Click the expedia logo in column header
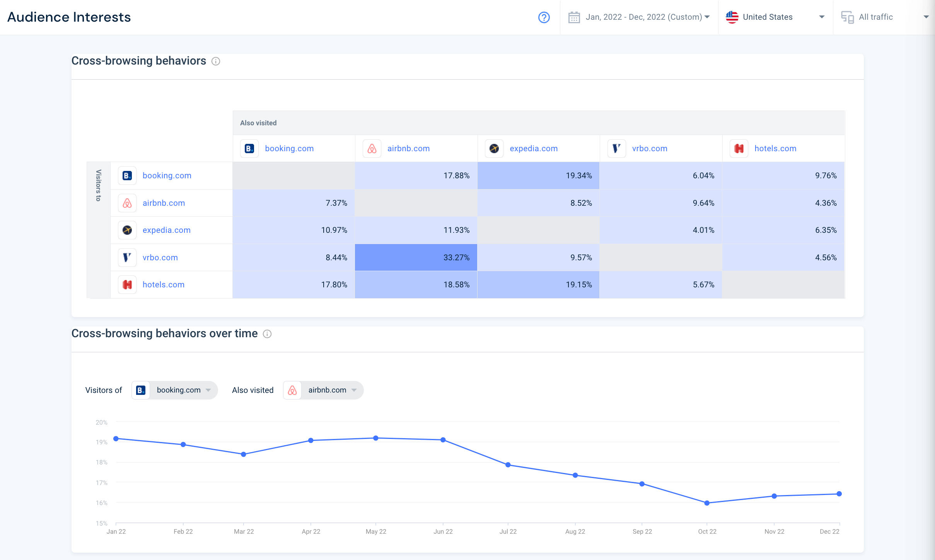935x560 pixels. pyautogui.click(x=494, y=149)
